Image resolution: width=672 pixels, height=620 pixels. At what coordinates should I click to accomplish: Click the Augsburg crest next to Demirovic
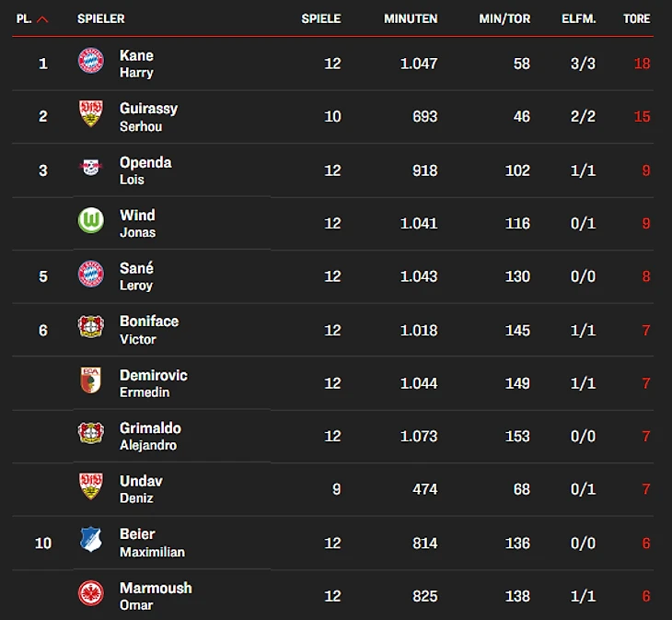(90, 381)
